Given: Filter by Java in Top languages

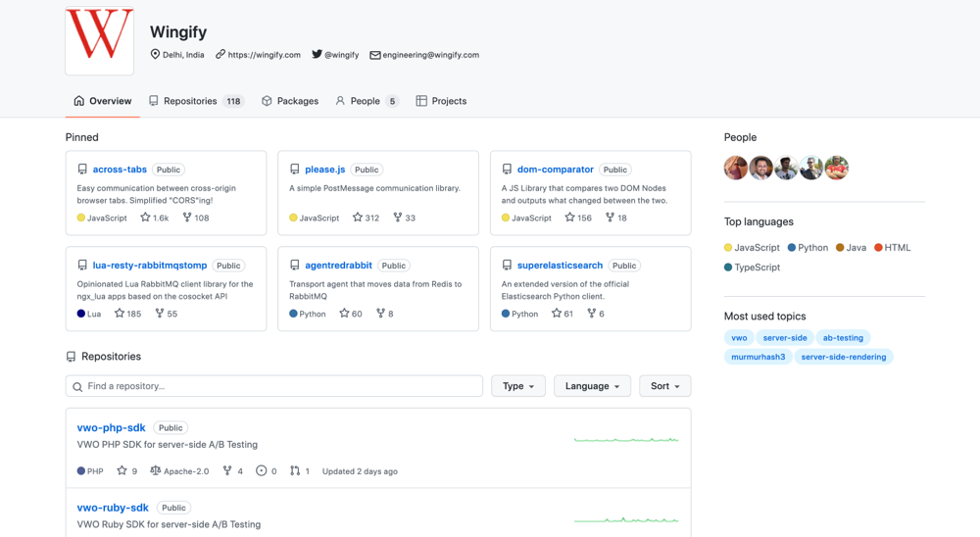Looking at the screenshot, I should [852, 248].
